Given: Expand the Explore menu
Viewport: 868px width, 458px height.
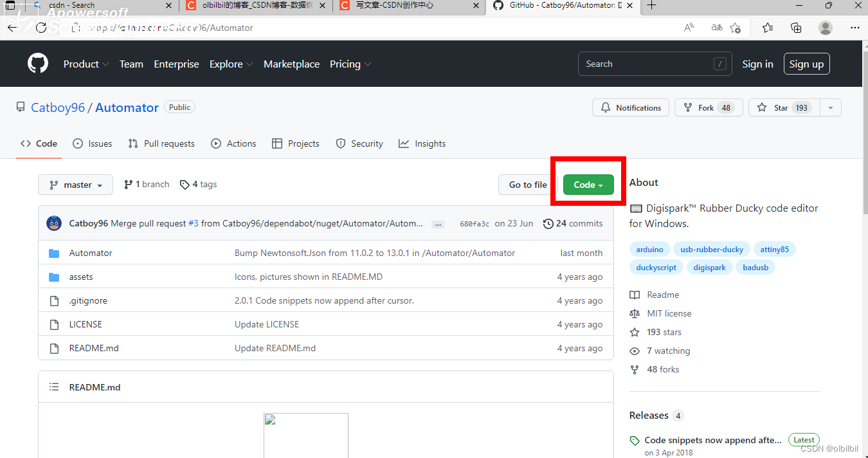Looking at the screenshot, I should [231, 64].
